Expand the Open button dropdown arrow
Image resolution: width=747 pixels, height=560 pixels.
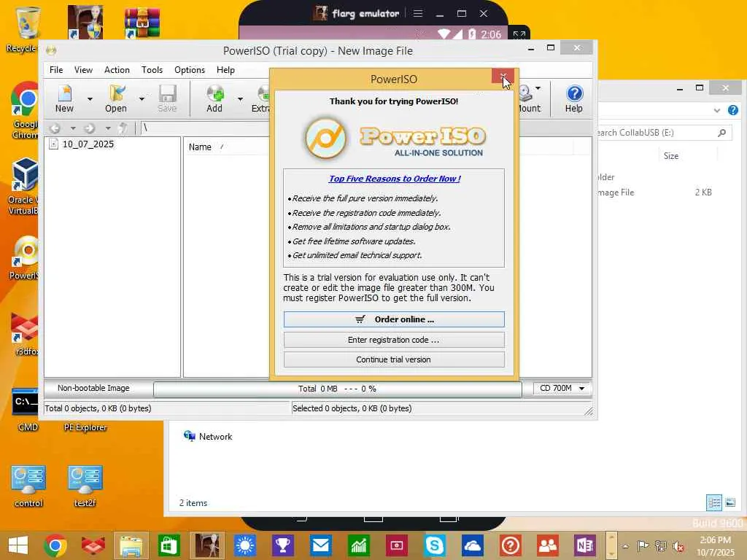pyautogui.click(x=142, y=99)
